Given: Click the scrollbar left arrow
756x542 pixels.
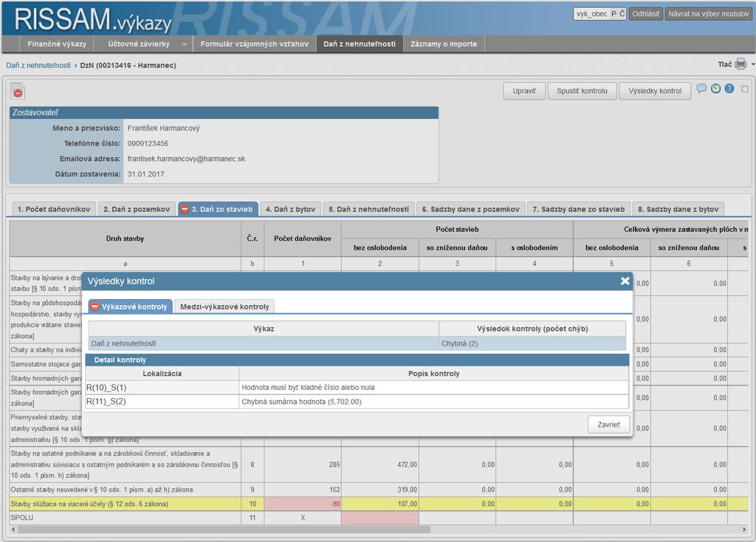Looking at the screenshot, I should click(x=13, y=529).
